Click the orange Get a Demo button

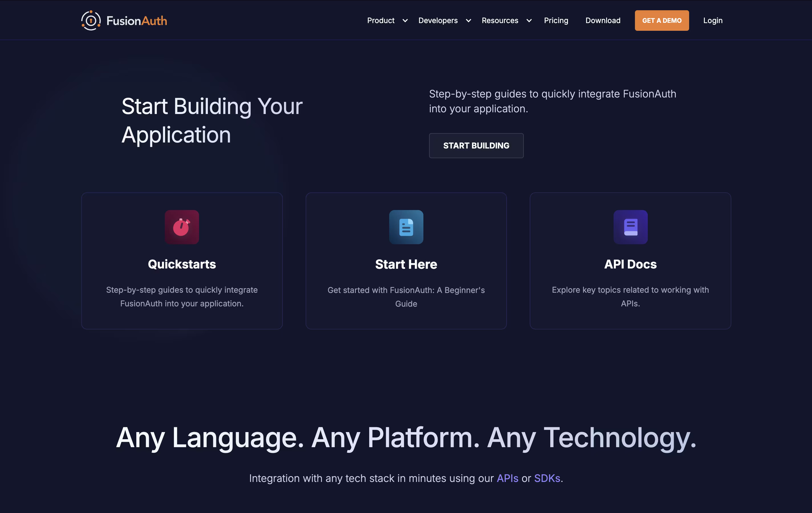[x=662, y=21]
